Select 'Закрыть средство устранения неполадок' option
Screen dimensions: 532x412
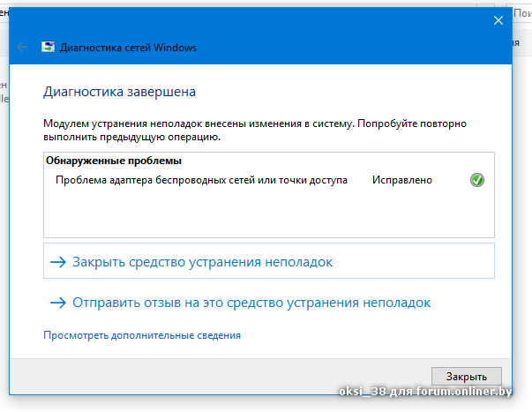click(x=269, y=261)
